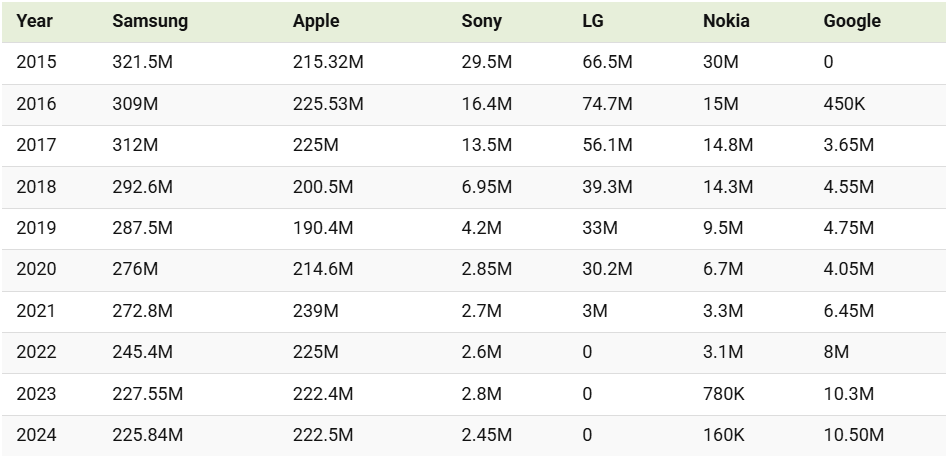Viewport: 946px width, 458px height.
Task: Click the LG column header
Action: click(592, 21)
